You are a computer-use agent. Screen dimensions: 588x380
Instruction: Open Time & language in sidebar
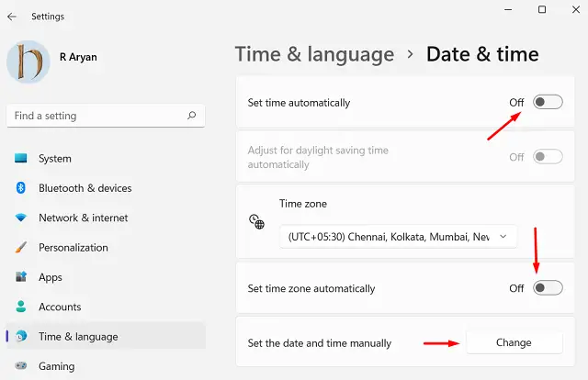click(78, 337)
